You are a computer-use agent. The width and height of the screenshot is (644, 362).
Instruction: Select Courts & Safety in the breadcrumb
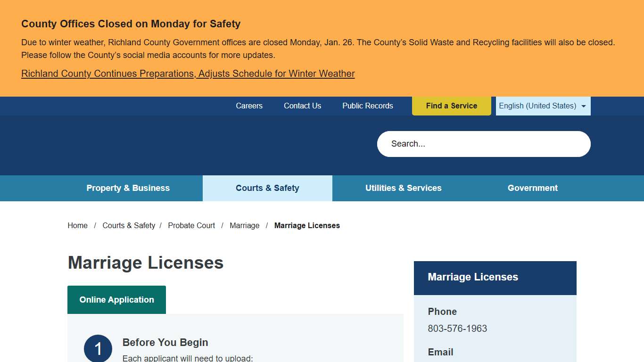(x=129, y=225)
